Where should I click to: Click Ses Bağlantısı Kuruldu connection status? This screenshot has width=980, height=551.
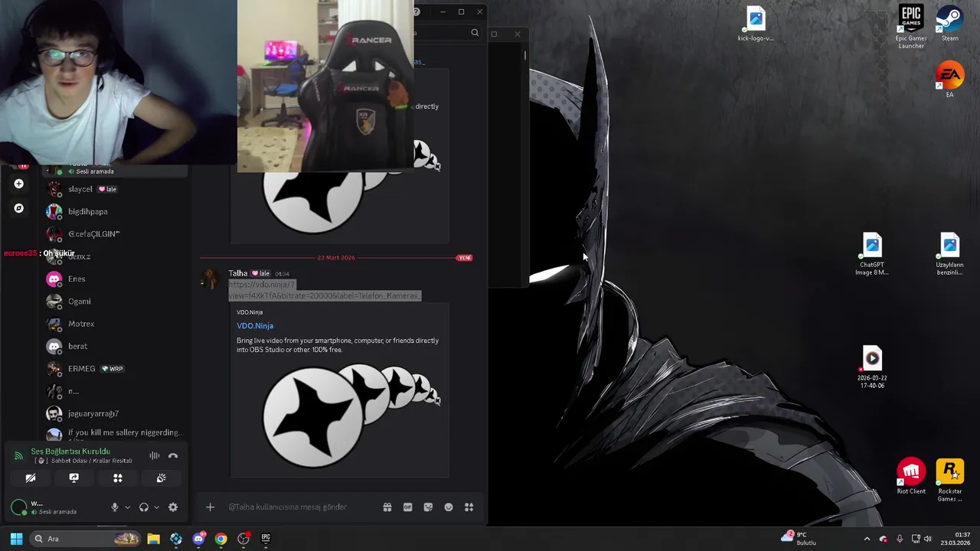pyautogui.click(x=70, y=452)
